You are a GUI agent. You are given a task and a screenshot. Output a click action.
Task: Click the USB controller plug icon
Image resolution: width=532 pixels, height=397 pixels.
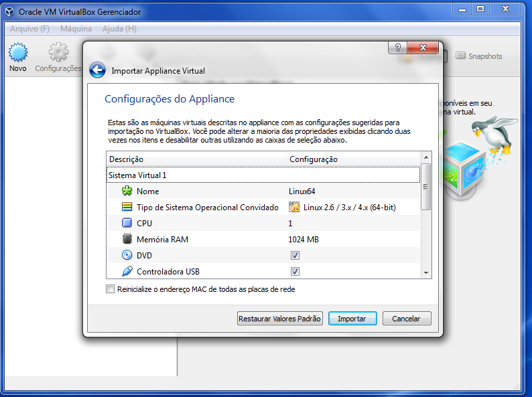coord(127,272)
